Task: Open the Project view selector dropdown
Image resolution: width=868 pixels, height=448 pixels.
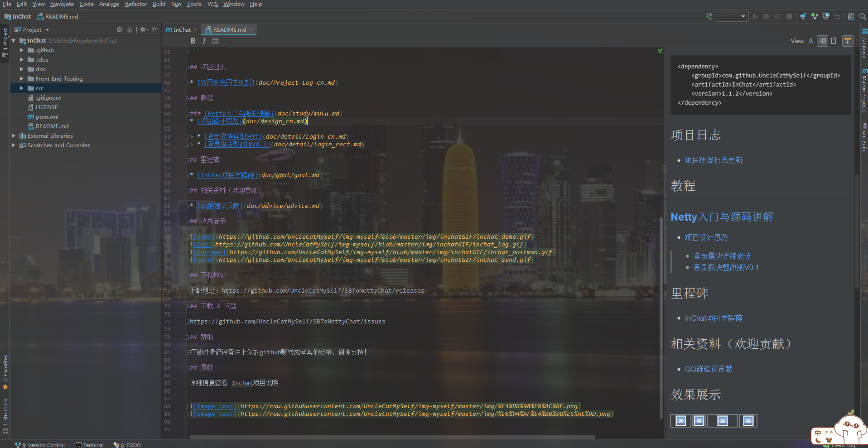Action: [32, 29]
